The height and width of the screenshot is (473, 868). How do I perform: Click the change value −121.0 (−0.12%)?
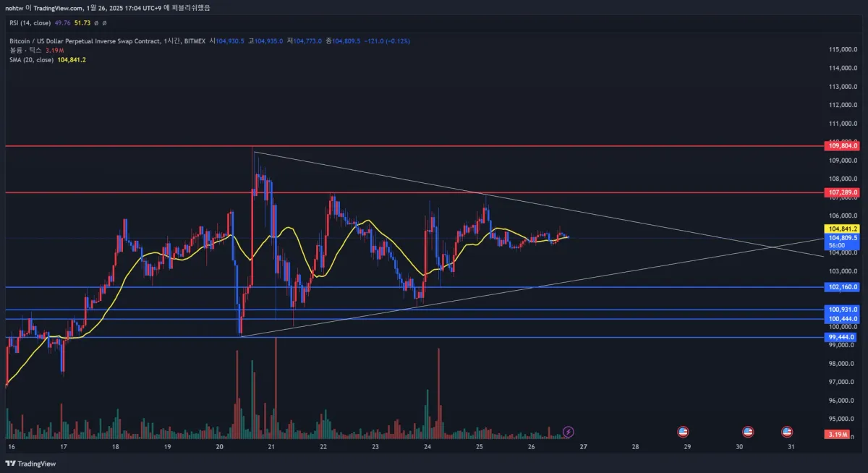387,41
